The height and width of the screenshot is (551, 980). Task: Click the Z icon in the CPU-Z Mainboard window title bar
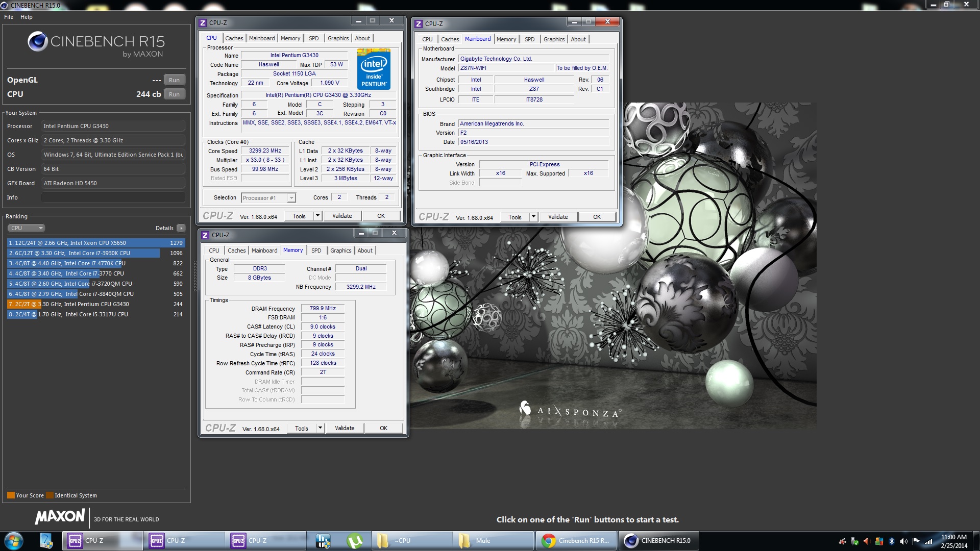(x=419, y=23)
